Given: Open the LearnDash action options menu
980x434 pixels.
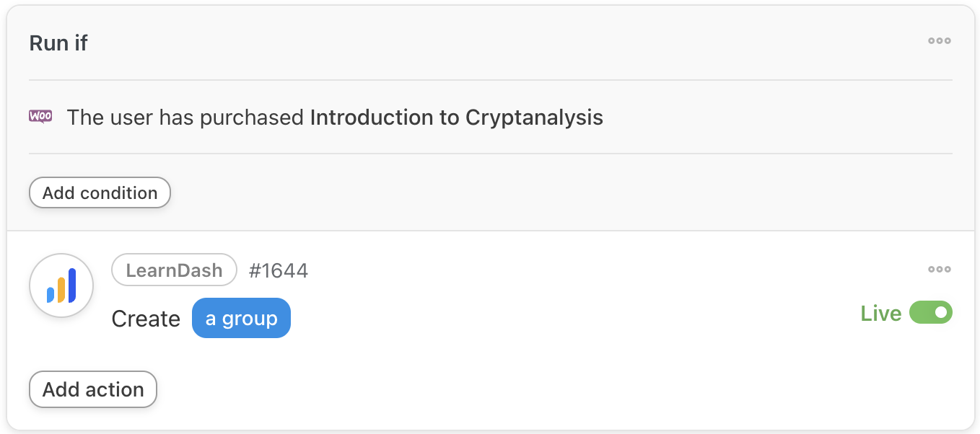Looking at the screenshot, I should [939, 270].
